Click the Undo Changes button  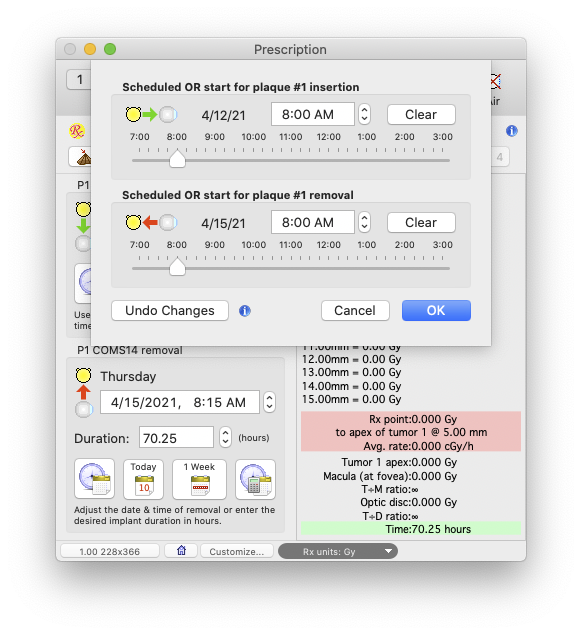170,311
